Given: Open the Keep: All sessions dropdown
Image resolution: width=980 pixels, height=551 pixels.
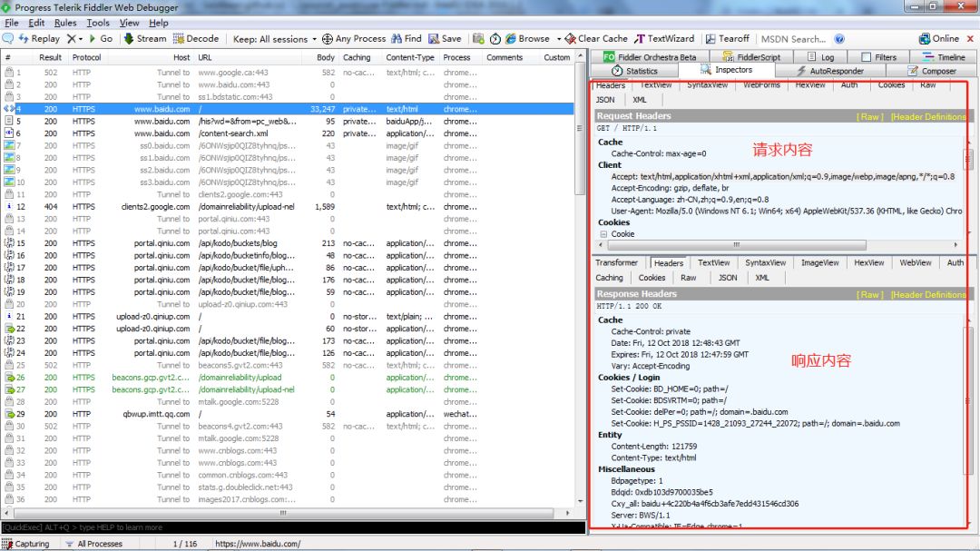Looking at the screenshot, I should pyautogui.click(x=274, y=39).
